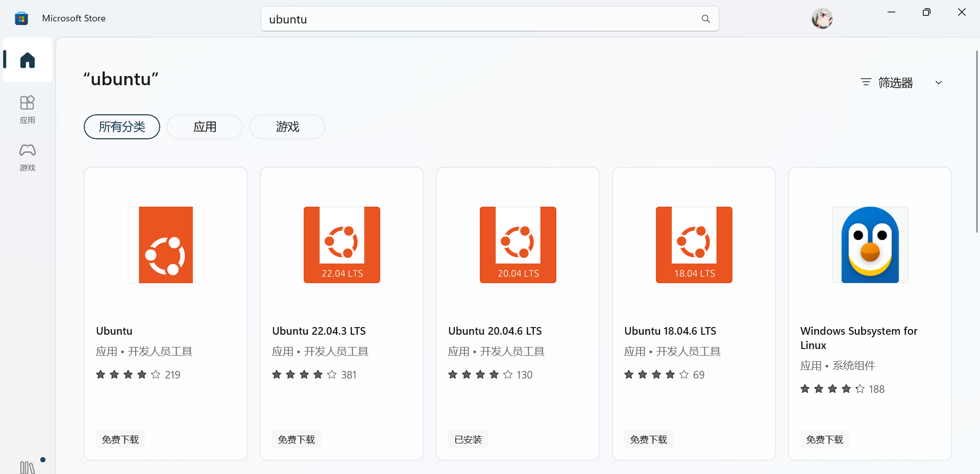Click the 69 star rating row

[665, 375]
